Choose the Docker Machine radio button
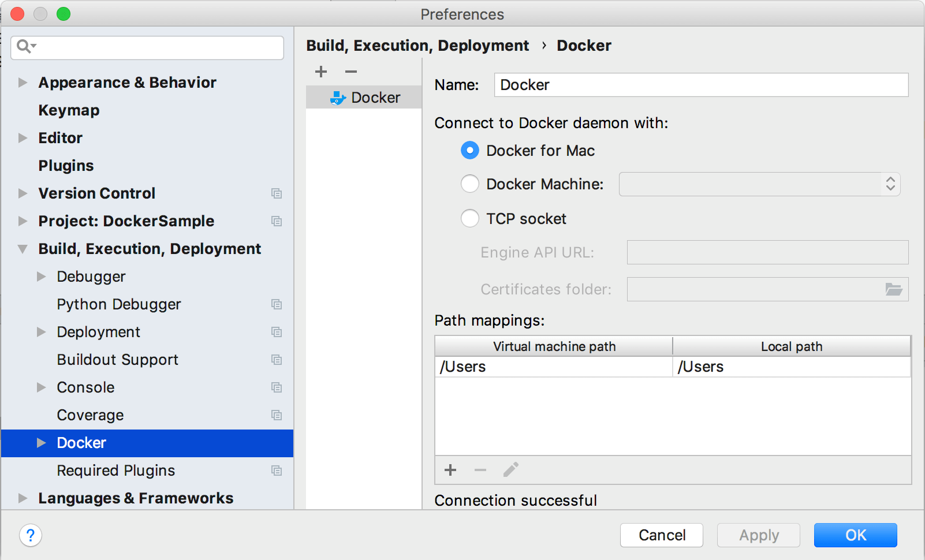925x560 pixels. point(470,184)
